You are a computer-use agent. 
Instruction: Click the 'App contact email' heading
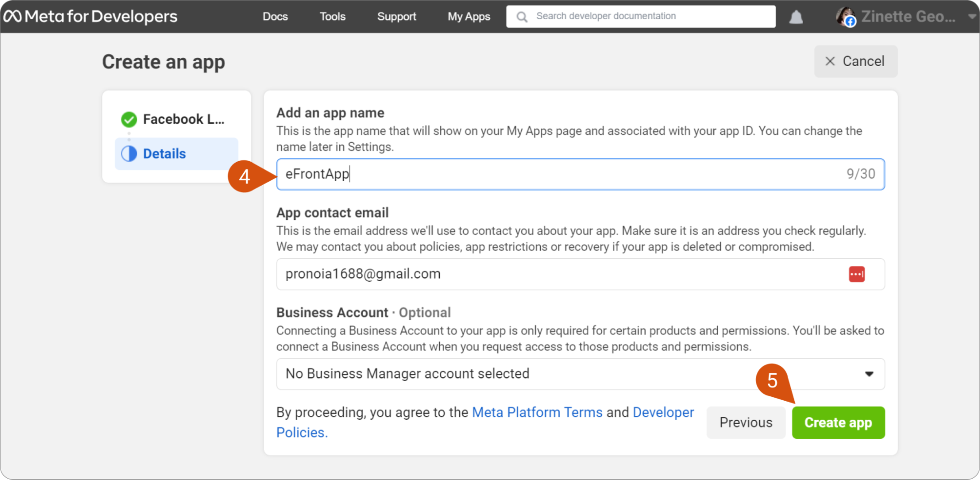[x=332, y=213]
